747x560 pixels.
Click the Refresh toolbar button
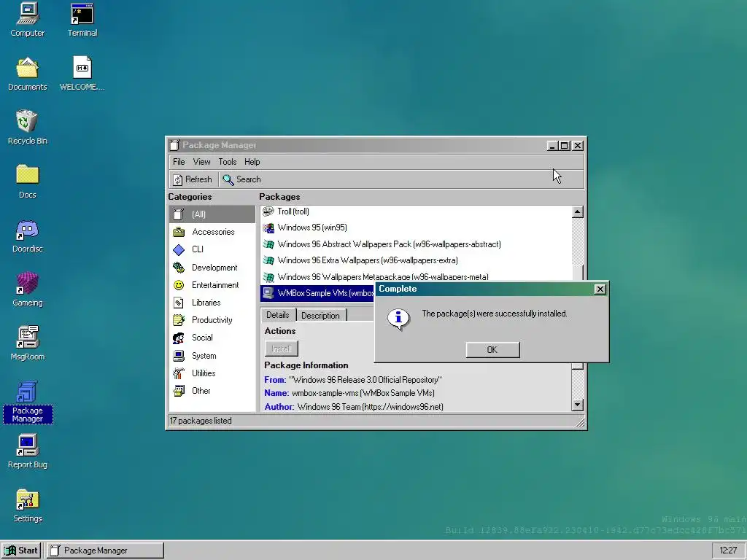[193, 179]
